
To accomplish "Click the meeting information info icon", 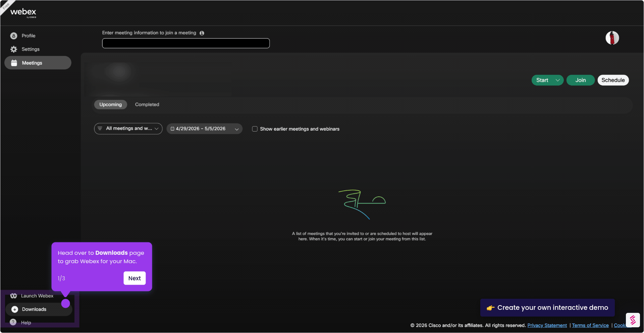I will pyautogui.click(x=202, y=33).
